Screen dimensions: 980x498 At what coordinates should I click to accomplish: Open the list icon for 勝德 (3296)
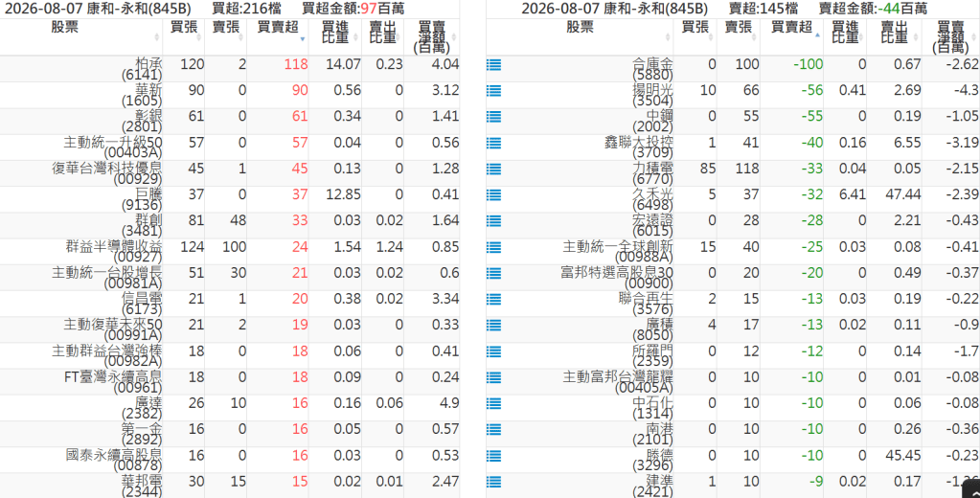tap(493, 456)
